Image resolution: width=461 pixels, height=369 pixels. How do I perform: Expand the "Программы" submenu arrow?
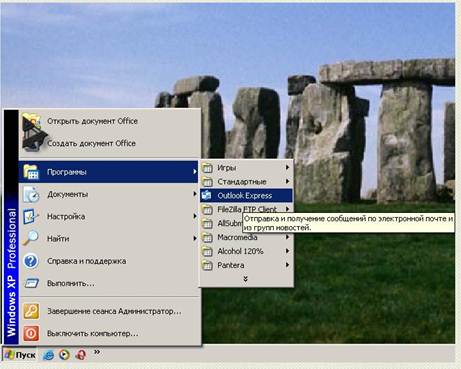[x=195, y=172]
